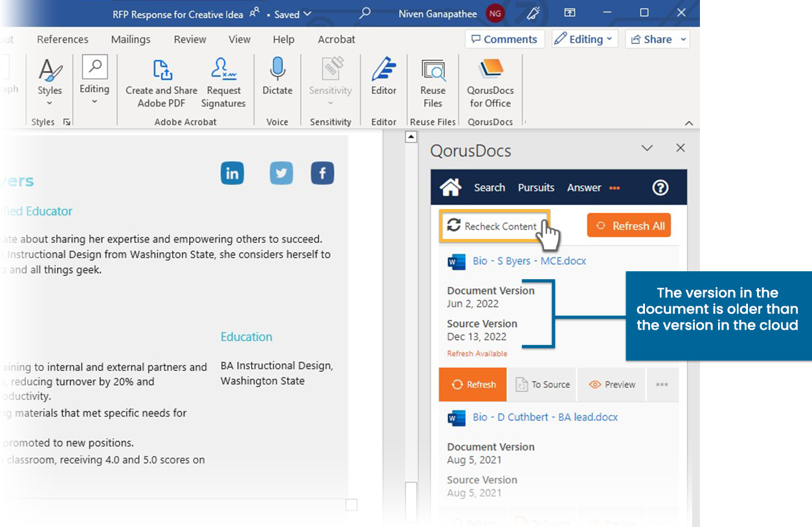The height and width of the screenshot is (527, 812).
Task: Click Create and Share Adobe PDF
Action: [161, 84]
